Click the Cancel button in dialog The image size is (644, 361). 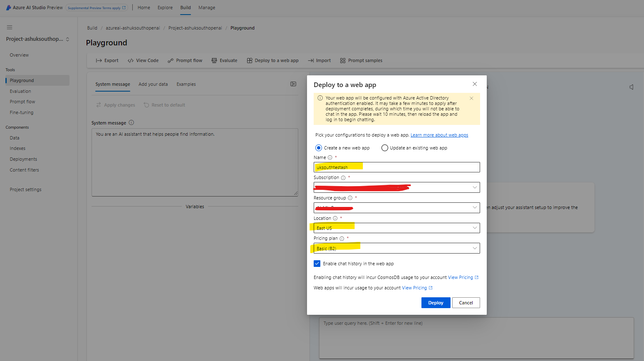pos(466,303)
